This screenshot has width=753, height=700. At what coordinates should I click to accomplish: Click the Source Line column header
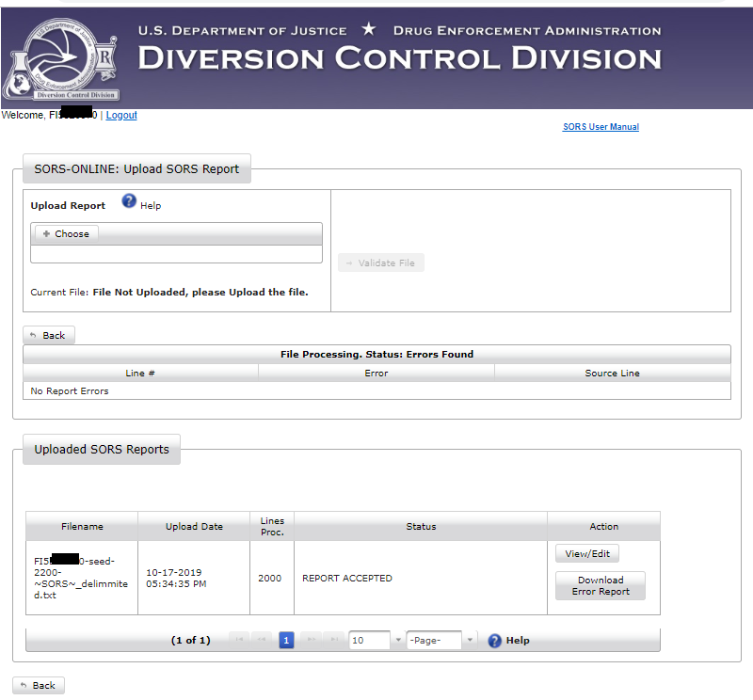pyautogui.click(x=613, y=373)
